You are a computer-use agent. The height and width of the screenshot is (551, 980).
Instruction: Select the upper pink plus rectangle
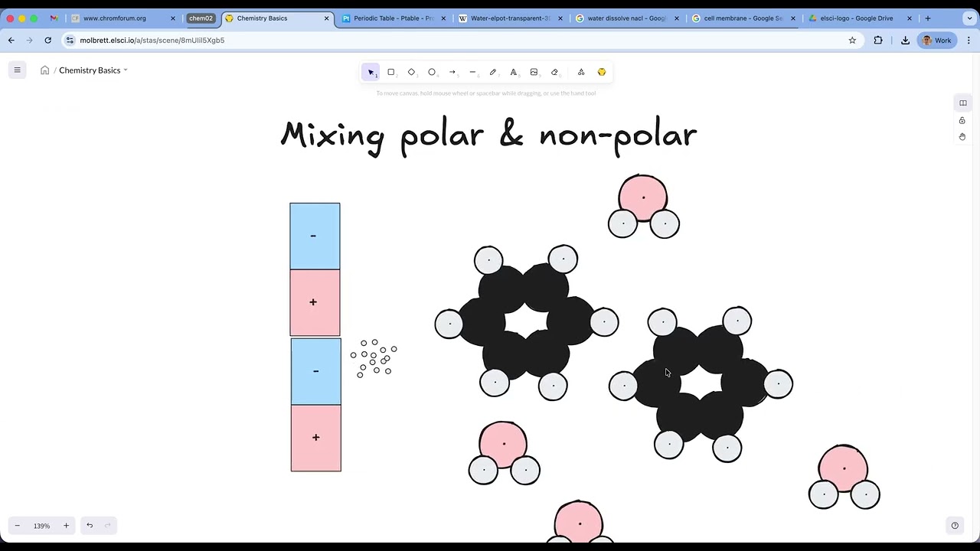[x=315, y=303]
